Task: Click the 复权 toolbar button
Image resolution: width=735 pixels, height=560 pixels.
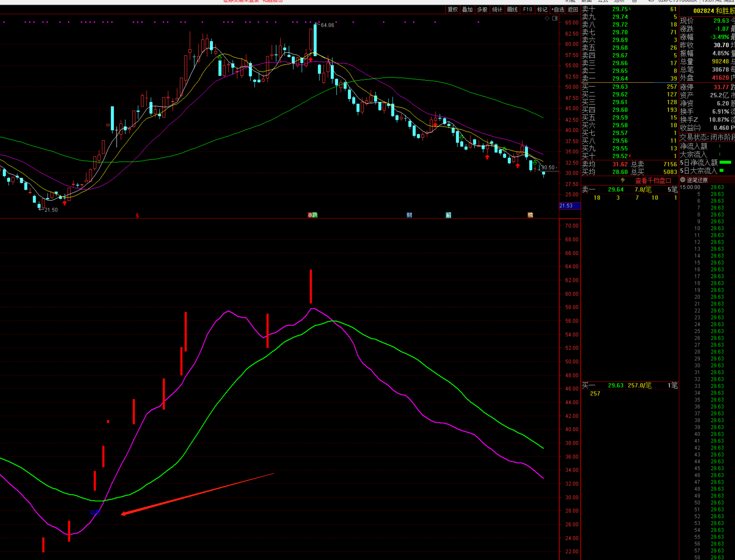Action: (x=452, y=10)
